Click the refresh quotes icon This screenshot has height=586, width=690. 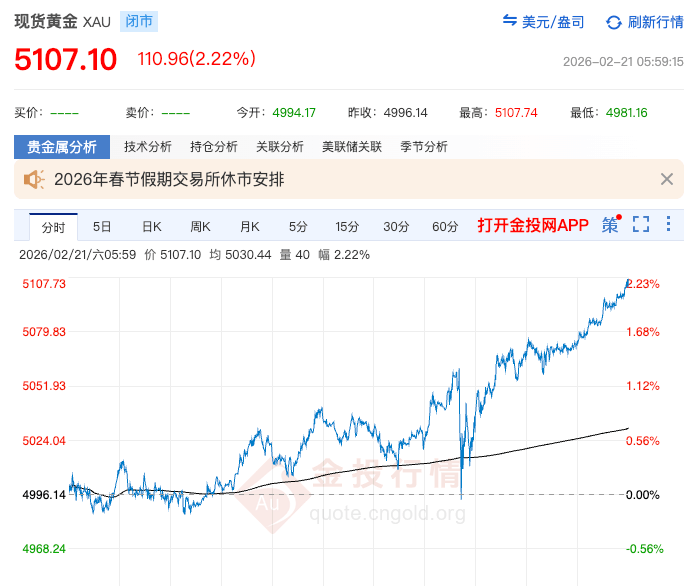pyautogui.click(x=612, y=22)
